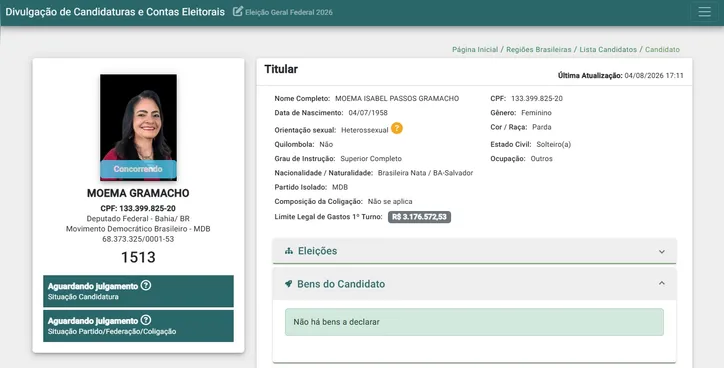The width and height of the screenshot is (724, 368).
Task: Click help icon beside Situação Partido/Federação/Coligação status
Action: tap(145, 320)
